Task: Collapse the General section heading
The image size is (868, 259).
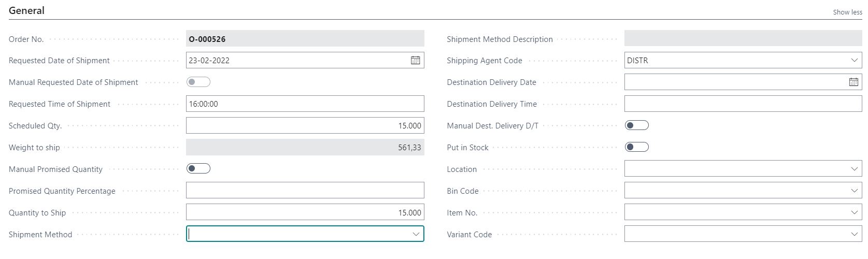Action: (26, 10)
